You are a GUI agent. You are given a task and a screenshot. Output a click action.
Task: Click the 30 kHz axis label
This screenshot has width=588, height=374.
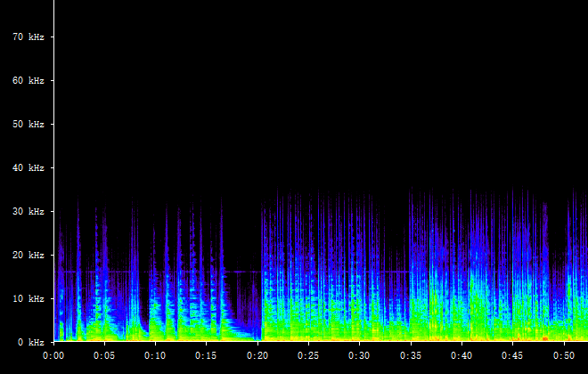click(28, 212)
